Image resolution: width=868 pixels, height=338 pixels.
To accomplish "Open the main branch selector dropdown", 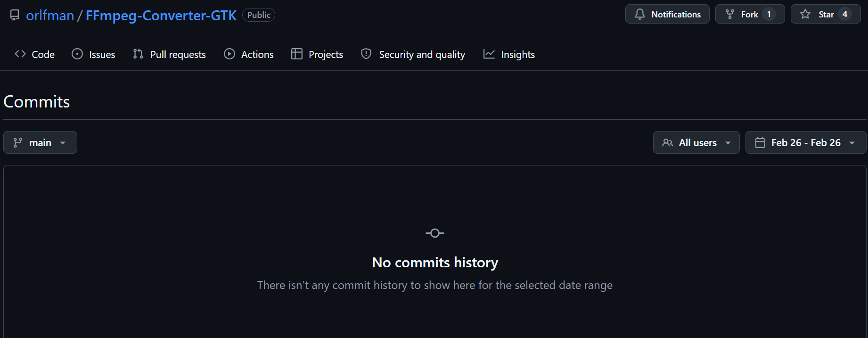I will pos(40,142).
